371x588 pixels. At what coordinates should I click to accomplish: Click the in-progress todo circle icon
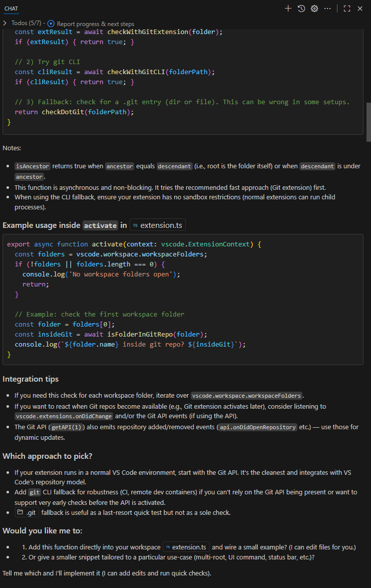[51, 24]
